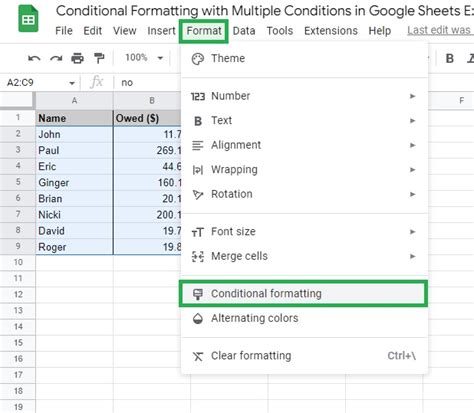
Task: Click the Name header cell
Action: [74, 118]
